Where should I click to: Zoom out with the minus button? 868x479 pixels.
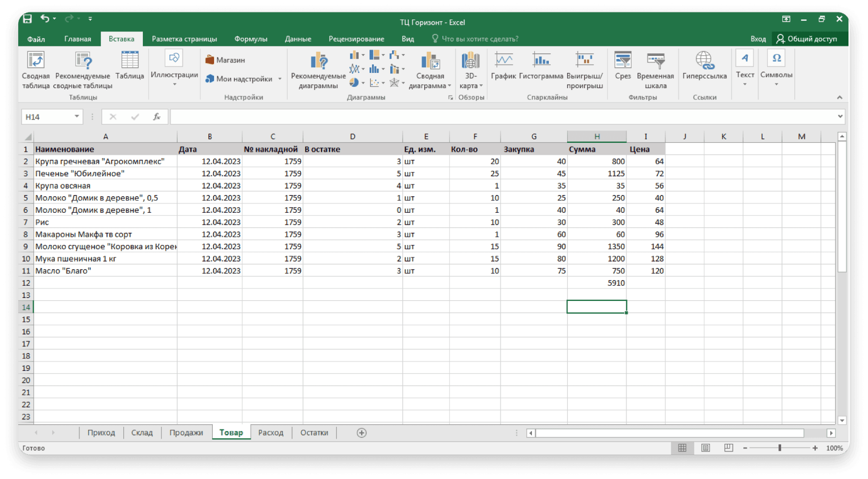745,448
